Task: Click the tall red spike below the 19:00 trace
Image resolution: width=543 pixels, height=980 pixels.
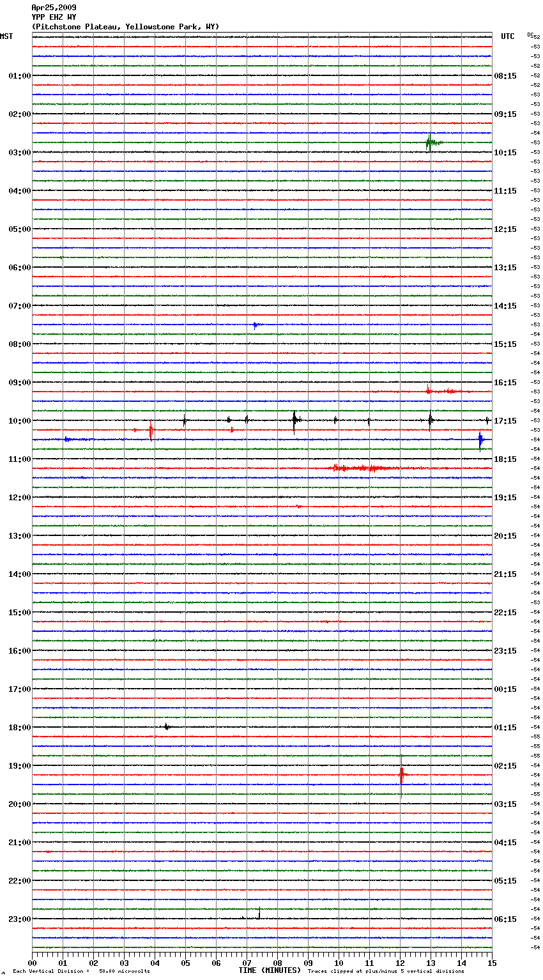Action: click(x=401, y=776)
